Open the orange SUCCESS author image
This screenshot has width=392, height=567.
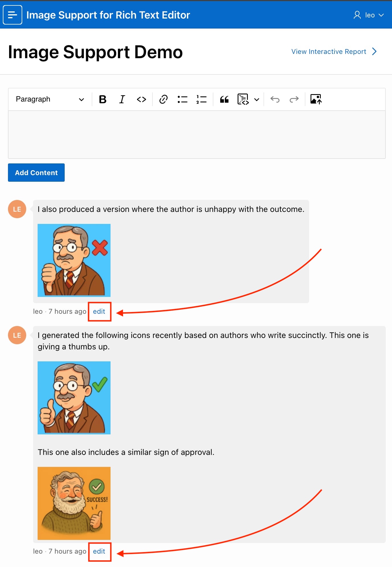(74, 503)
